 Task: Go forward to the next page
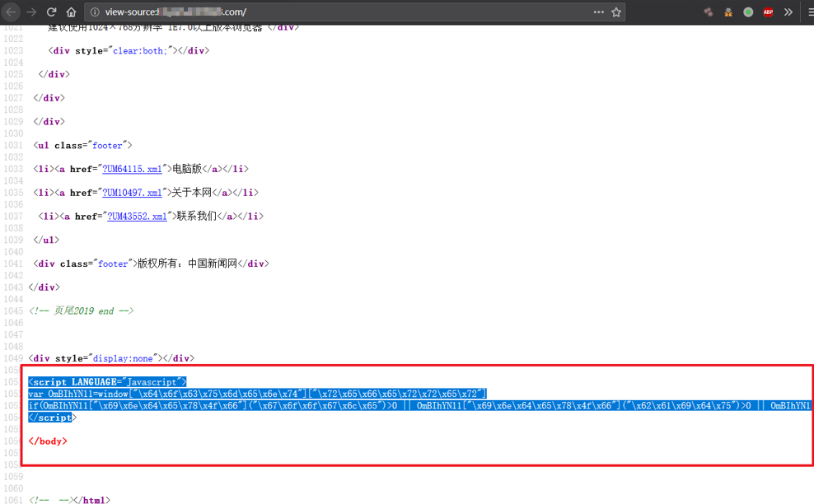point(31,12)
